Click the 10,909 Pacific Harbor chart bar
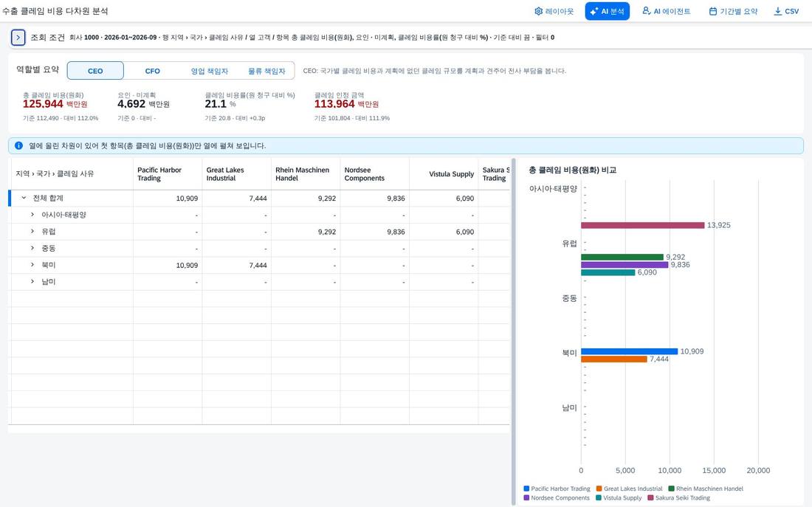Screen dimensions: 812x507 (x=629, y=351)
